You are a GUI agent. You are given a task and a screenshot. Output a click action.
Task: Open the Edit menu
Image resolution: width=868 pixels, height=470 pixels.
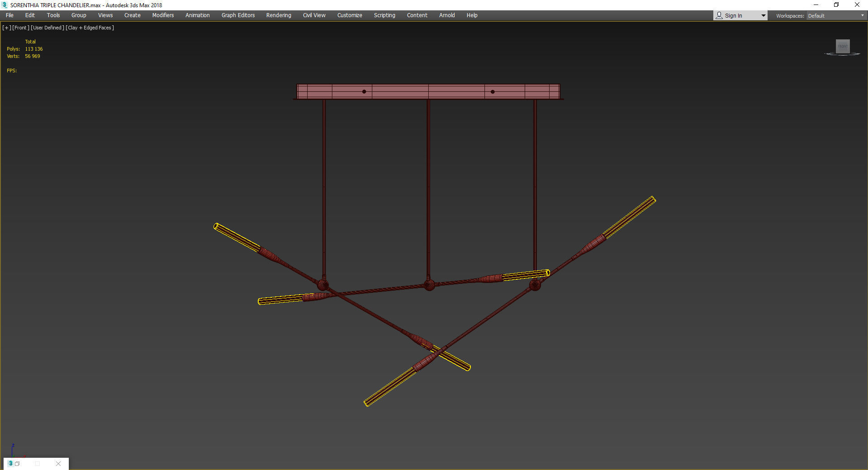[x=30, y=15]
